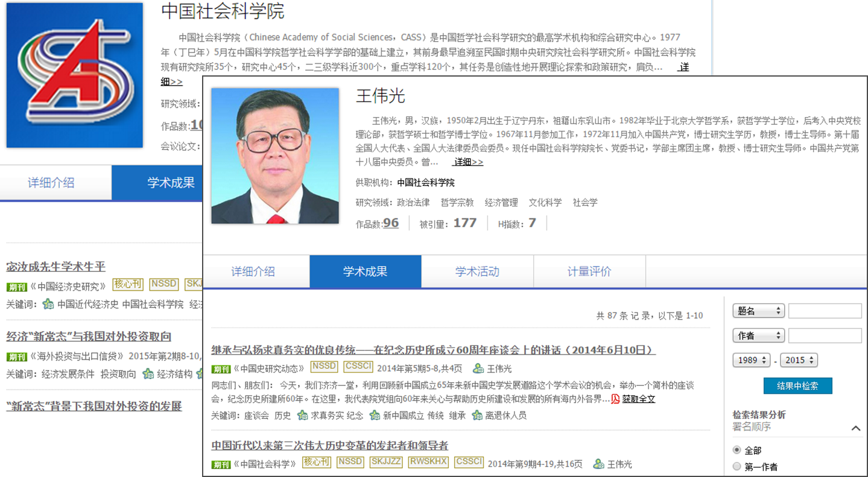Click the 被引量 value 177
The width and height of the screenshot is (868, 477).
point(464,223)
